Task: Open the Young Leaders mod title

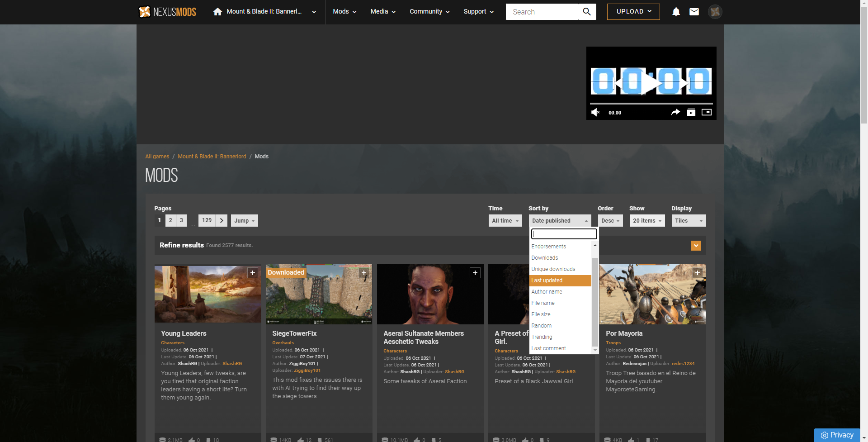Action: (184, 333)
